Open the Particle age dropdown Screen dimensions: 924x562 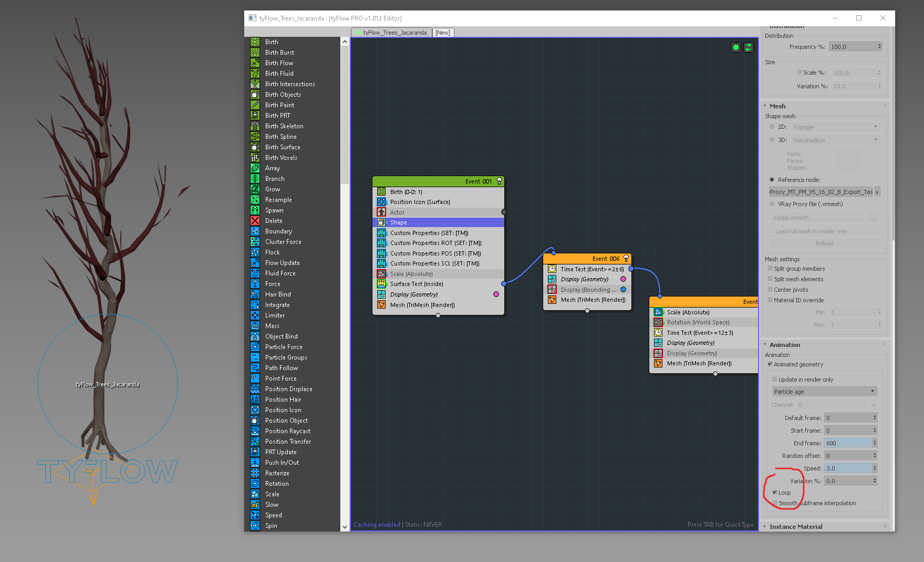tap(824, 392)
